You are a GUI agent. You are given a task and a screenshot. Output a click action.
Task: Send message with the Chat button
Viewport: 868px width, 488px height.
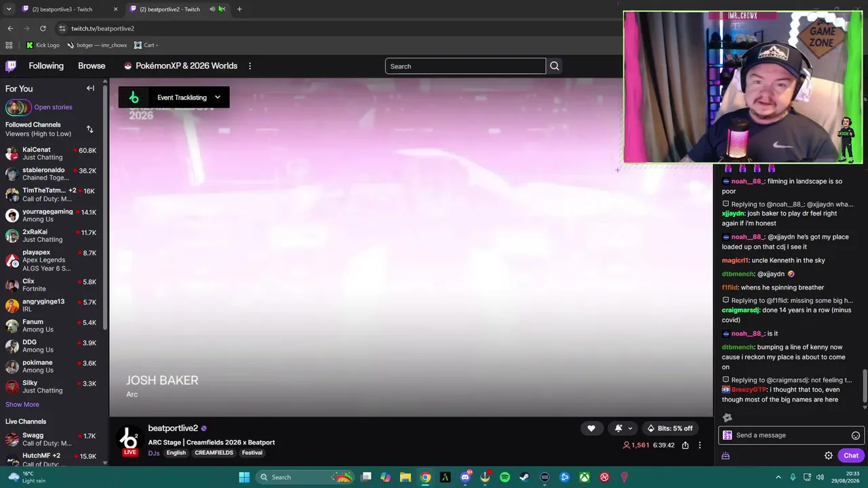851,455
